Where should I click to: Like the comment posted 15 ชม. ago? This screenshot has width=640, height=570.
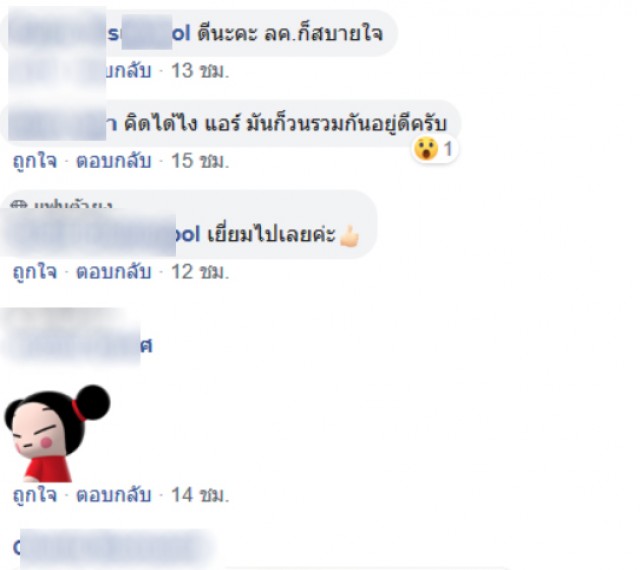[35, 161]
